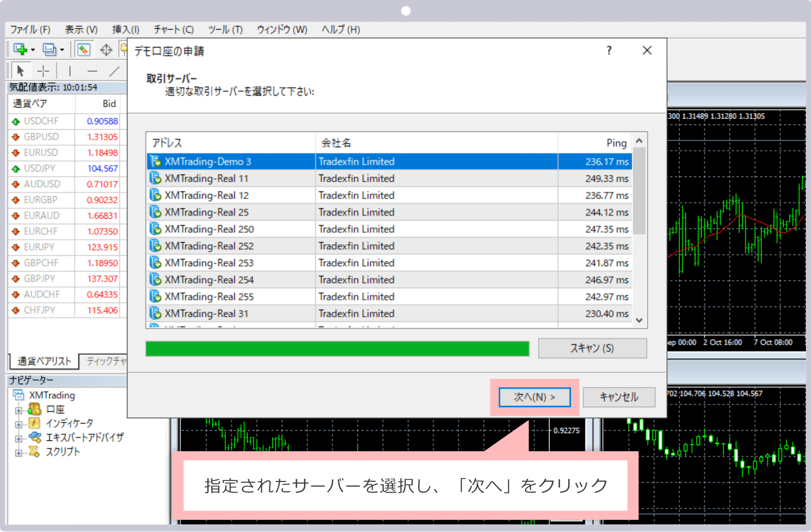Image resolution: width=811 pixels, height=532 pixels.
Task: Click the 次へ(N) > button
Action: 534,397
